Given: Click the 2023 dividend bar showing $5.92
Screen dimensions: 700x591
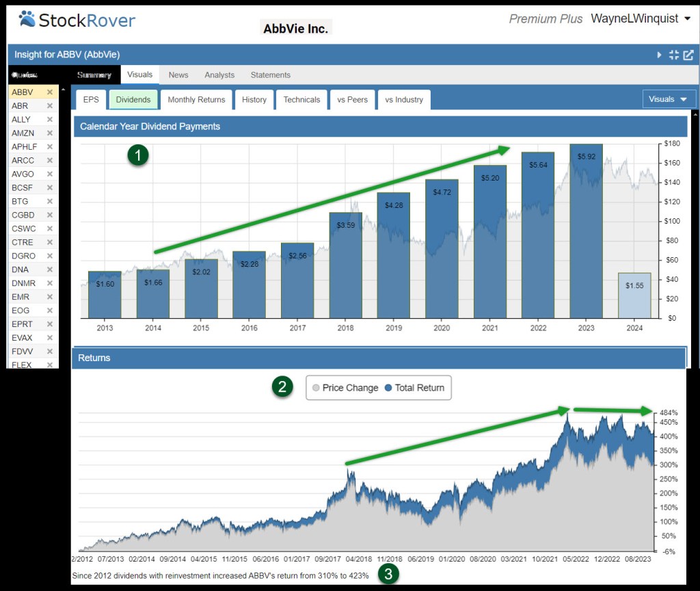Looking at the screenshot, I should click(x=586, y=233).
